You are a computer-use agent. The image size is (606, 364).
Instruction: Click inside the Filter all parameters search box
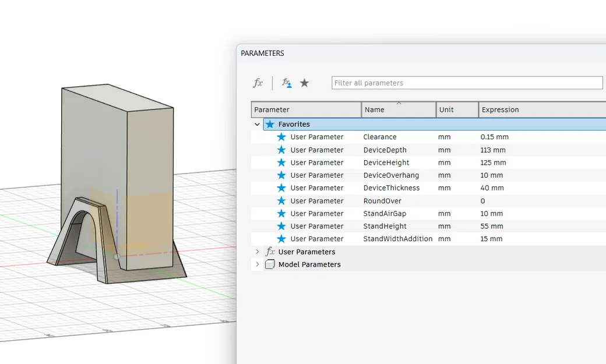[x=466, y=83]
